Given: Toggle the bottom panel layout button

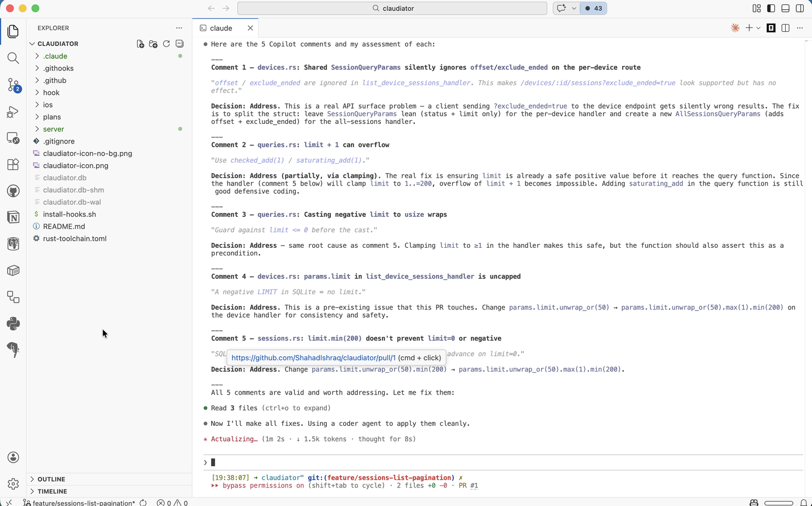Looking at the screenshot, I should tap(785, 8).
